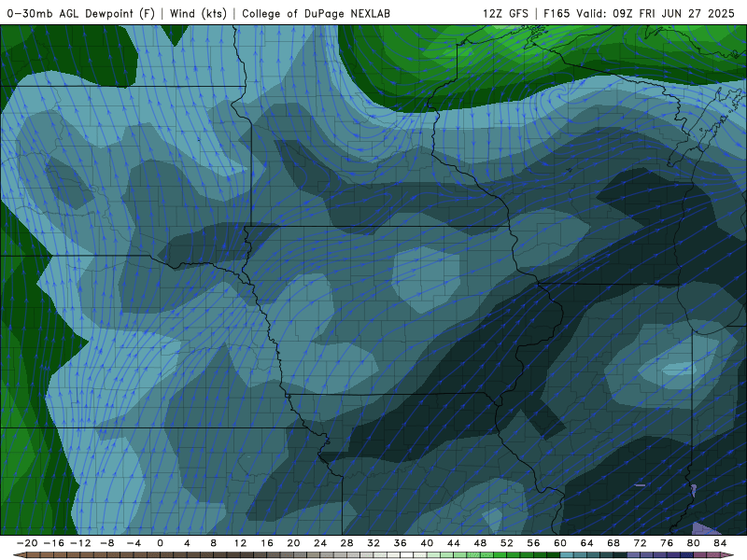The image size is (747, 560).
Task: Click 'College of DuPage NEXLAB' header text
Action: pyautogui.click(x=316, y=13)
